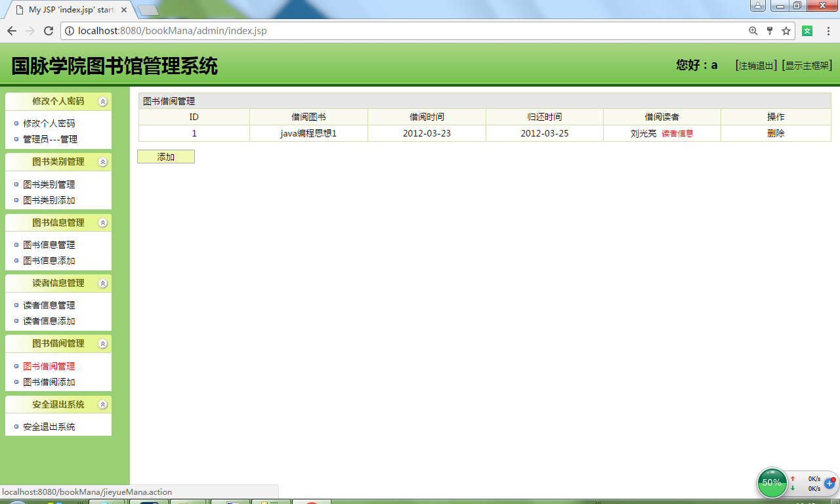Image resolution: width=840 pixels, height=504 pixels.
Task: Click the green 50% progress ball indicator
Action: 772,483
